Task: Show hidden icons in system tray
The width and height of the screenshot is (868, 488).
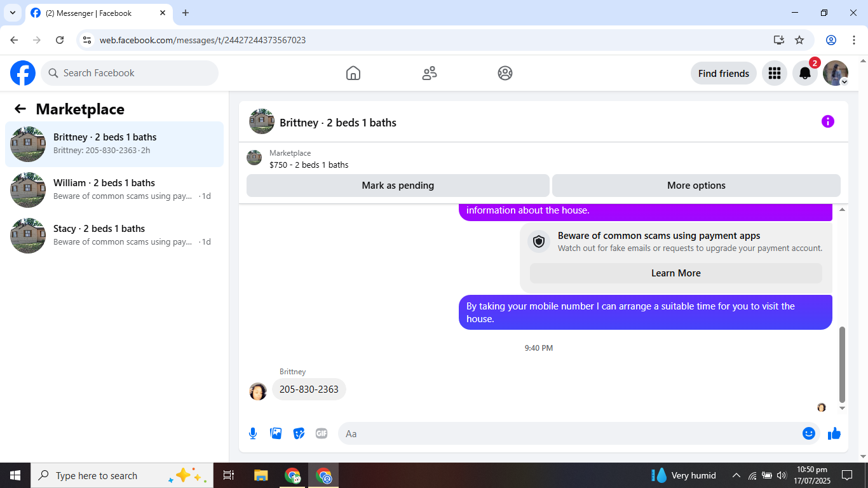Action: 736,475
